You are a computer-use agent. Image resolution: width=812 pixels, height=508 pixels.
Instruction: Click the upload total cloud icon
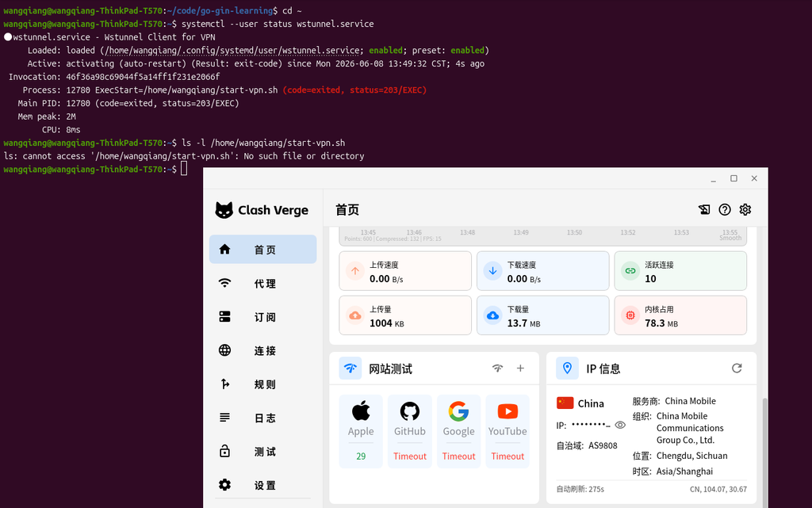point(355,315)
